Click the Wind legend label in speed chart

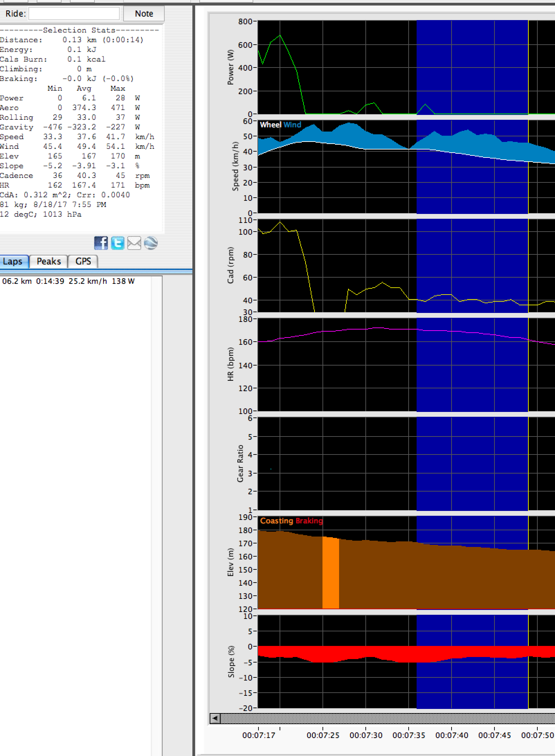coord(292,125)
